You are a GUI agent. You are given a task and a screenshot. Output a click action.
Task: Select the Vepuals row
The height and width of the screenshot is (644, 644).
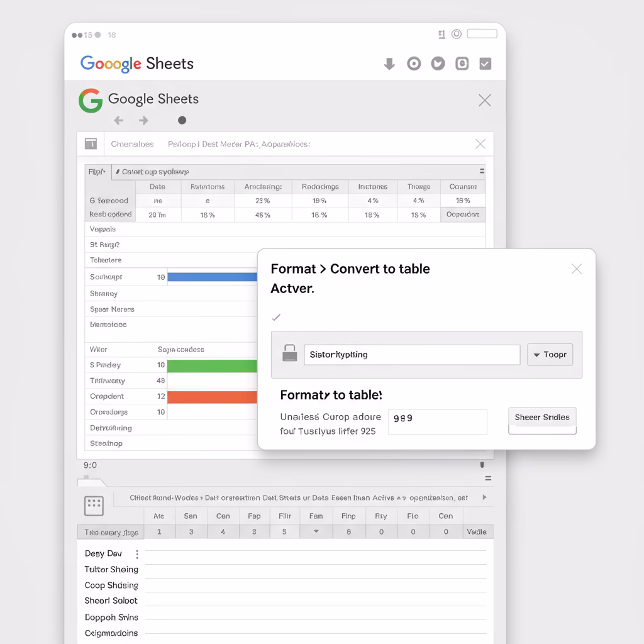pyautogui.click(x=285, y=229)
